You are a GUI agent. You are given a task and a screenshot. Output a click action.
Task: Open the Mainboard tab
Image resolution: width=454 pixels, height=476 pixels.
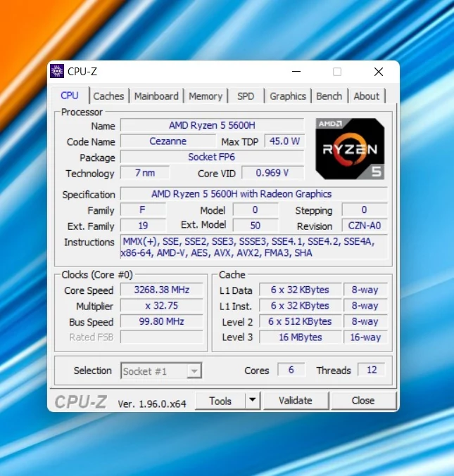point(156,96)
